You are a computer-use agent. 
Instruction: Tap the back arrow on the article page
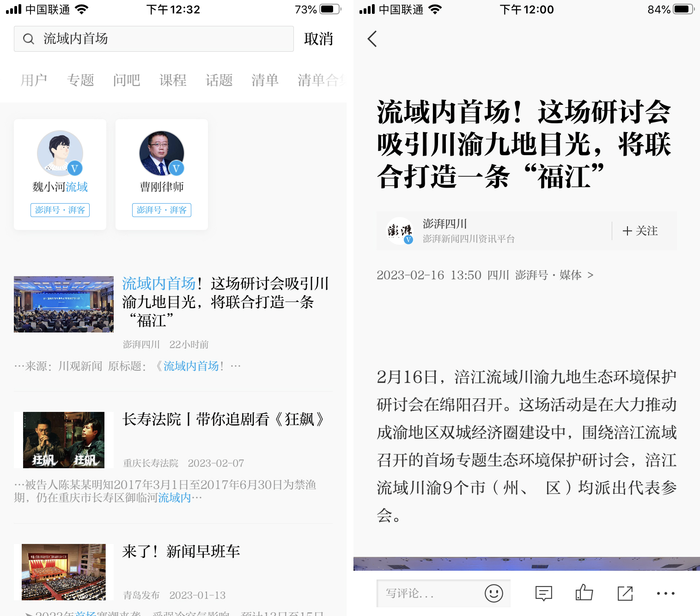click(372, 39)
